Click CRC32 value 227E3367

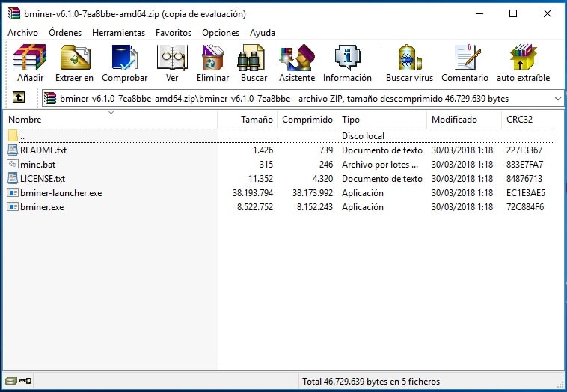coord(524,150)
